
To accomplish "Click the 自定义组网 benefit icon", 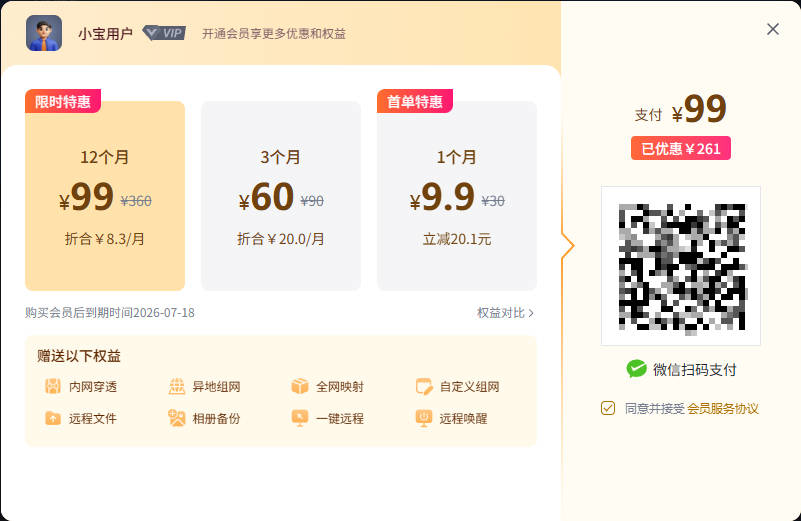I will [x=424, y=386].
